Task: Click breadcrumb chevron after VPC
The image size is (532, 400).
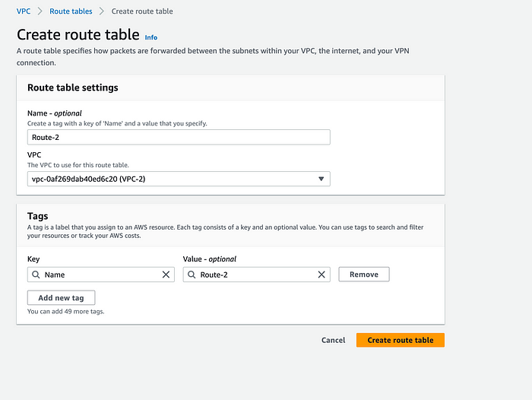Action: [x=40, y=11]
